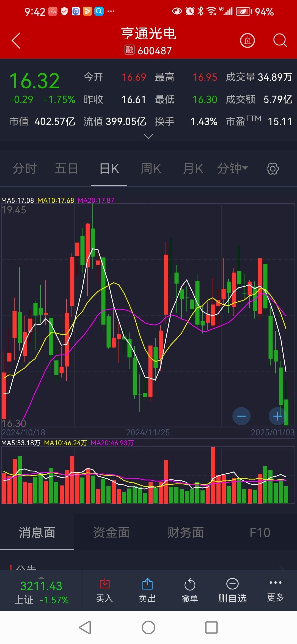The height and width of the screenshot is (644, 297).
Task: Open the F10 company info tab
Action: tap(260, 533)
